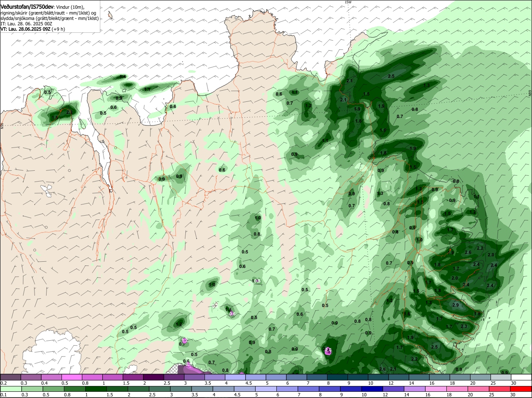The image size is (532, 398).
Task: Click the Veðurstofan/IS750dev map title
Action: click(27, 7)
